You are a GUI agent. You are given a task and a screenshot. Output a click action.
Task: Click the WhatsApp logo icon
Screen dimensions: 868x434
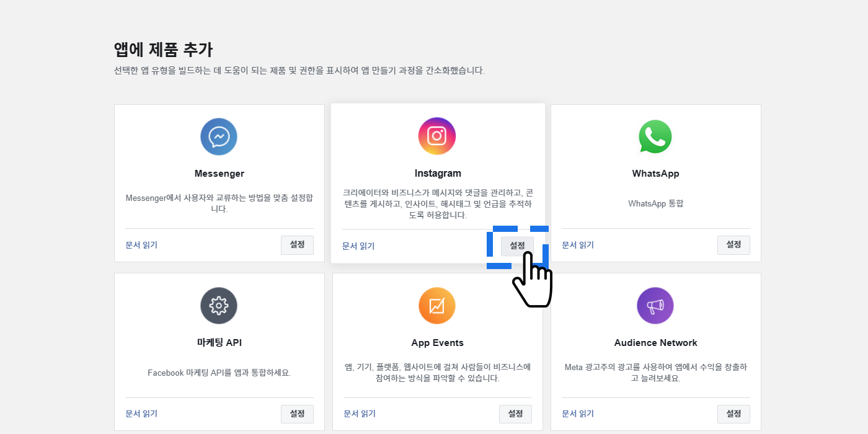[x=655, y=136]
